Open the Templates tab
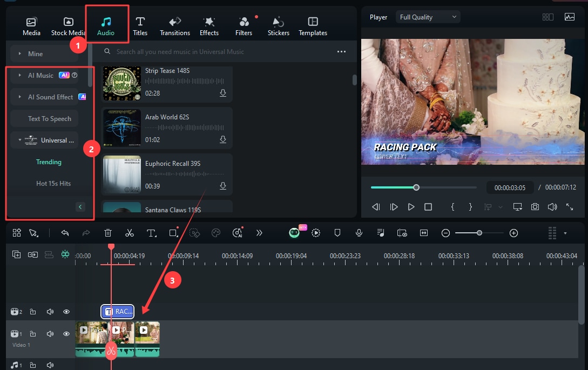The height and width of the screenshot is (370, 588). tap(313, 26)
